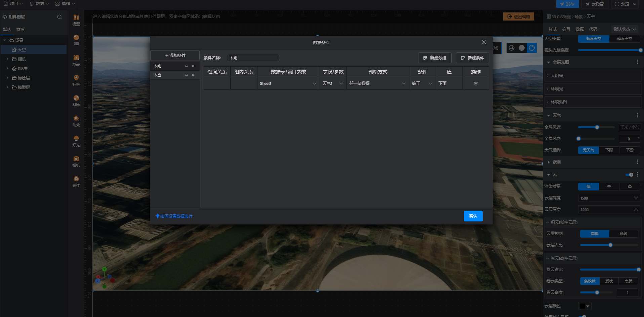Switch to the 交互 tab
The image size is (644, 317).
point(566,29)
